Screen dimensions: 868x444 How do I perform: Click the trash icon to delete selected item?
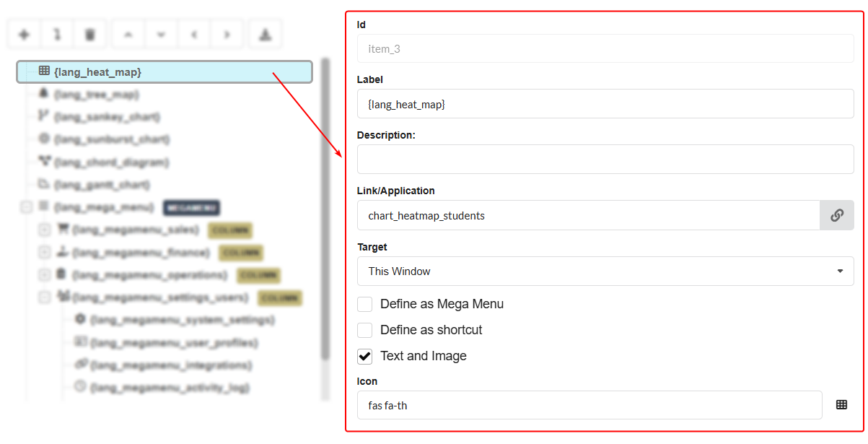click(89, 33)
